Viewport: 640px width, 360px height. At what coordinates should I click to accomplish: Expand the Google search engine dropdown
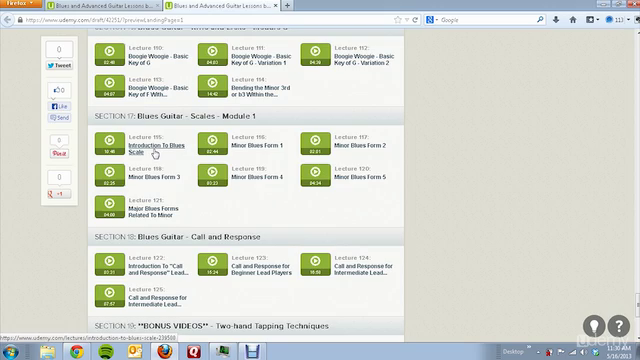432,20
